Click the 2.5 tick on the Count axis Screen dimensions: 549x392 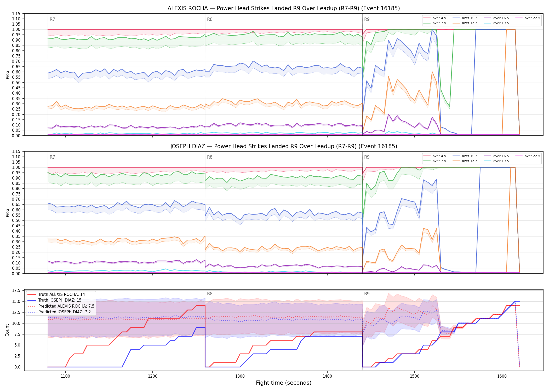pyautogui.click(x=17, y=356)
